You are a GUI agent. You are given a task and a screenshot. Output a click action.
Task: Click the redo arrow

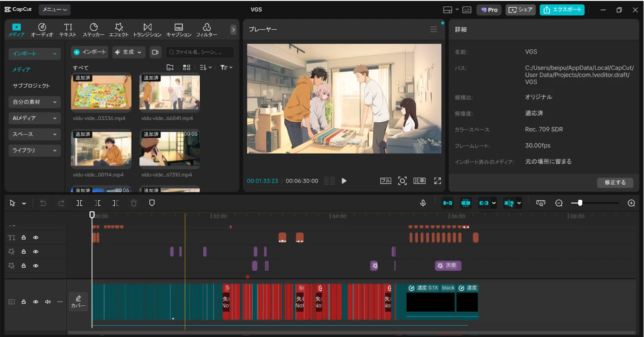pos(61,203)
